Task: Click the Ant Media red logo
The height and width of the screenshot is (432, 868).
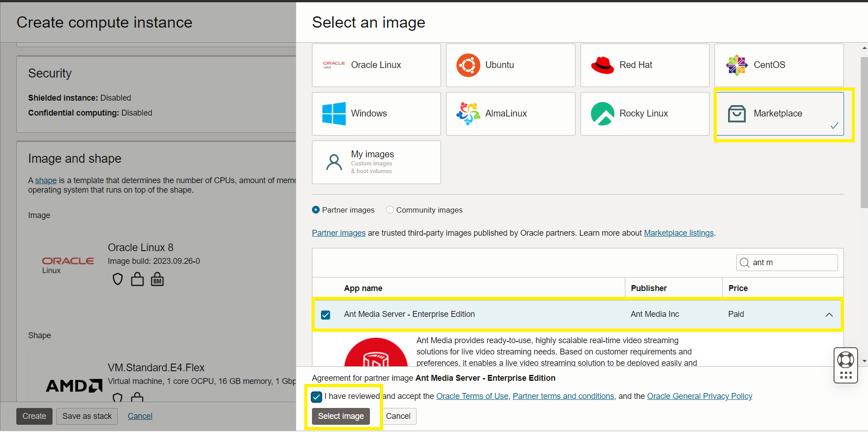Action: [376, 353]
